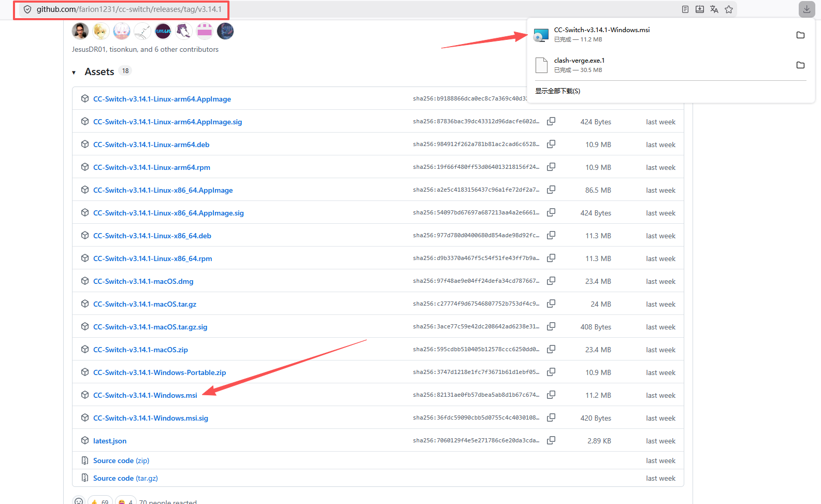Click the 18 assets count badge
This screenshot has height=504, width=821.
click(x=125, y=71)
